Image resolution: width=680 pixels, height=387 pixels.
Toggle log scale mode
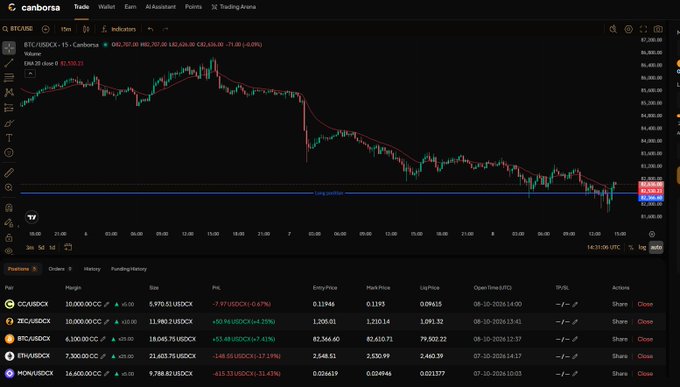[x=642, y=247]
